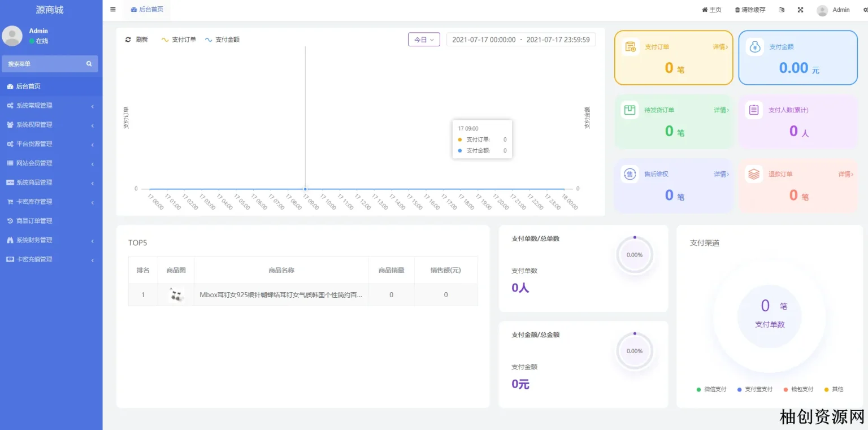Click the hamburger menu collapse icon
Screen dimensions: 868x430
pyautogui.click(x=113, y=10)
